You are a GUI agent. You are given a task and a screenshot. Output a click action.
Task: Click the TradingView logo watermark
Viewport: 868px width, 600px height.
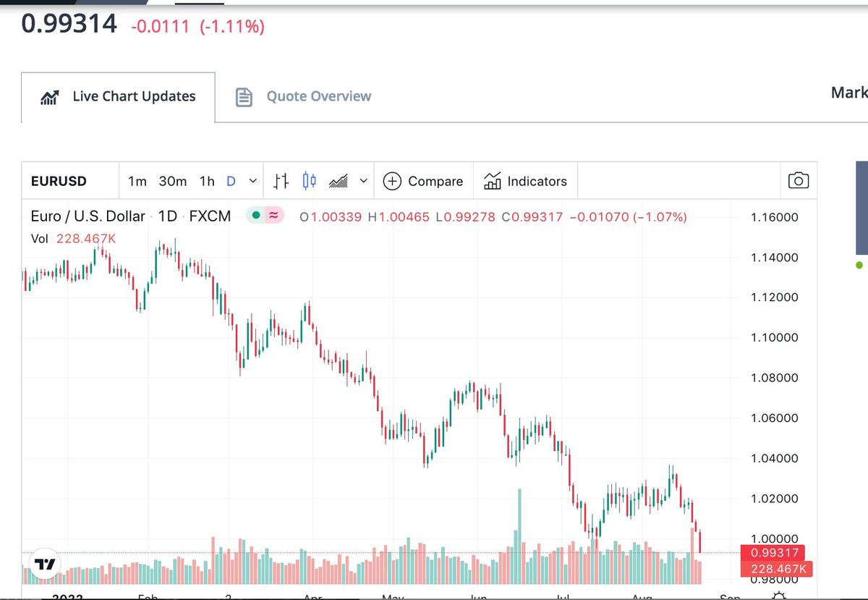tap(45, 563)
